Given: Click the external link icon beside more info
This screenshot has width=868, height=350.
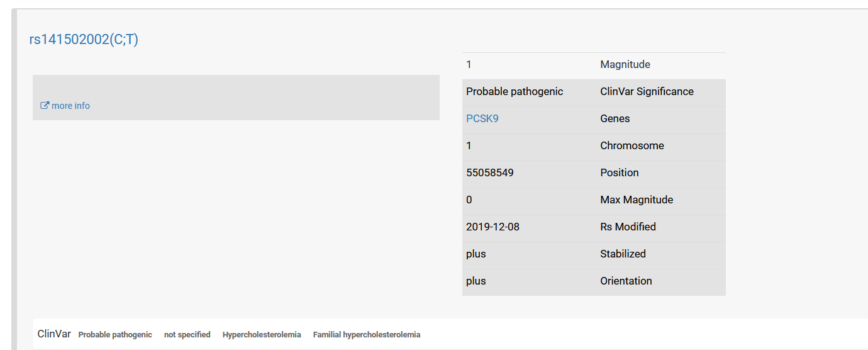Looking at the screenshot, I should [x=45, y=106].
